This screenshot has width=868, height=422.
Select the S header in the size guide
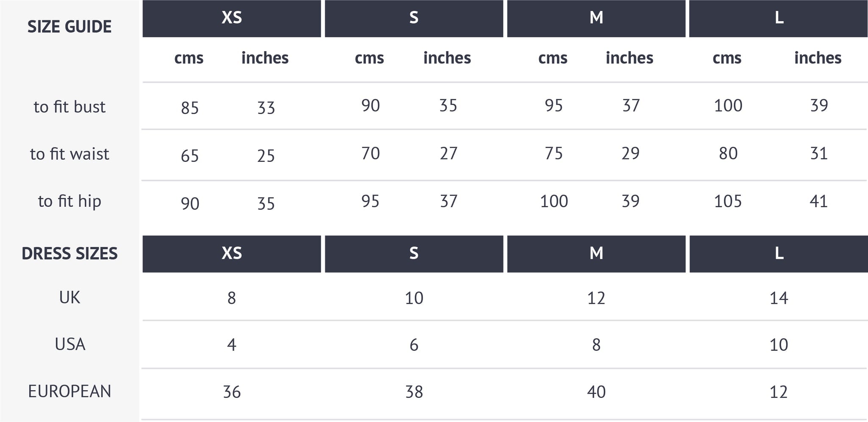point(414,18)
